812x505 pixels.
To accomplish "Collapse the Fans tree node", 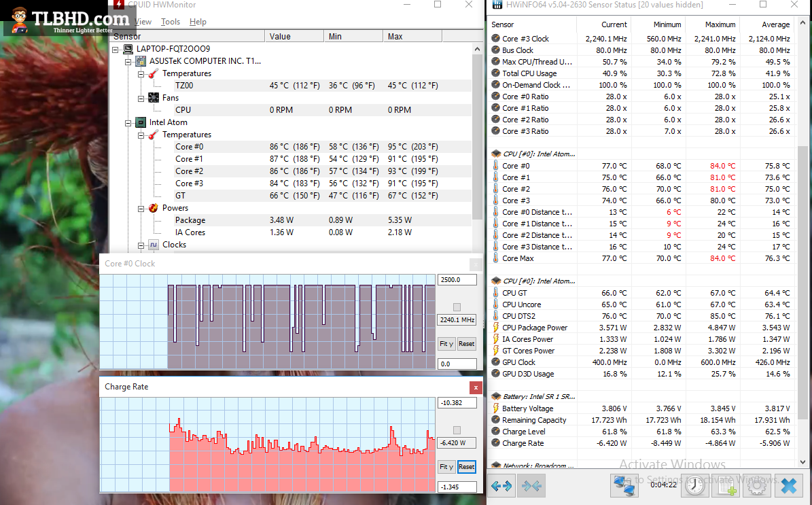I will pyautogui.click(x=141, y=99).
